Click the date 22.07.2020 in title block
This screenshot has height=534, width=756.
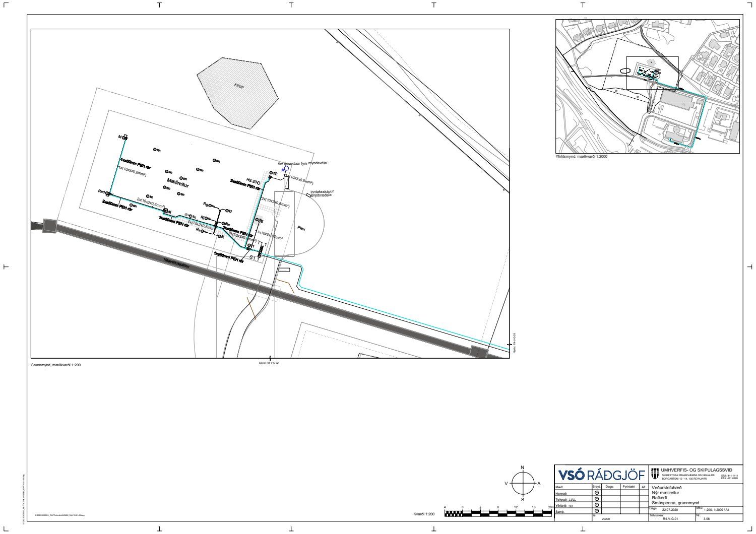[x=671, y=509]
